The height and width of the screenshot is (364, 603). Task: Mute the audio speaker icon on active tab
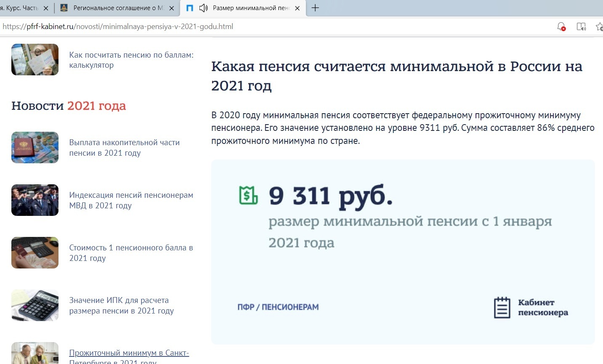coord(204,8)
